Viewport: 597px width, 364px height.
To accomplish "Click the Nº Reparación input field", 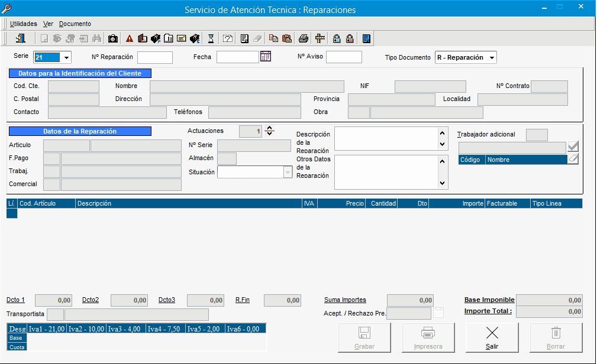I will (155, 57).
